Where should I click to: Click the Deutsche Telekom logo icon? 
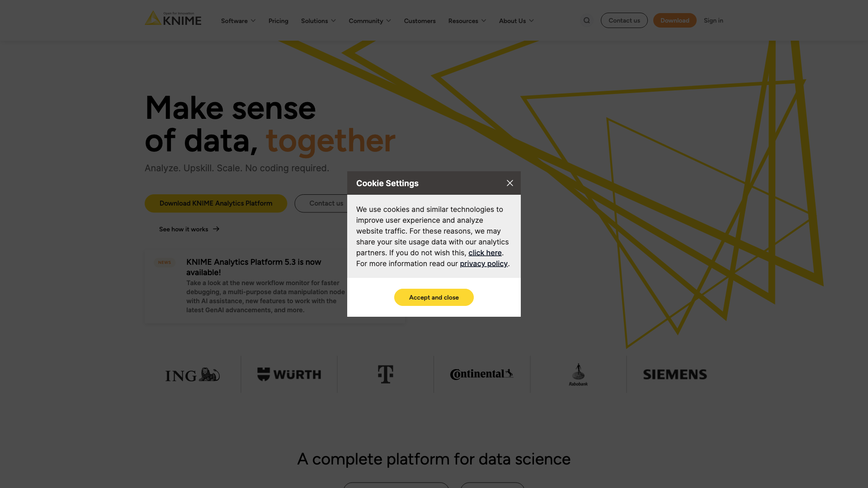(385, 374)
